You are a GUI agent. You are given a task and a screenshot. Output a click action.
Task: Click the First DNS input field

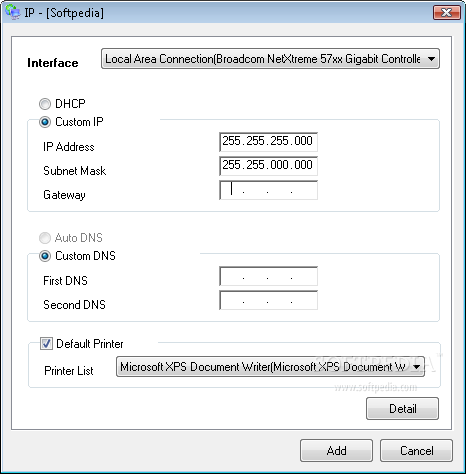click(268, 276)
